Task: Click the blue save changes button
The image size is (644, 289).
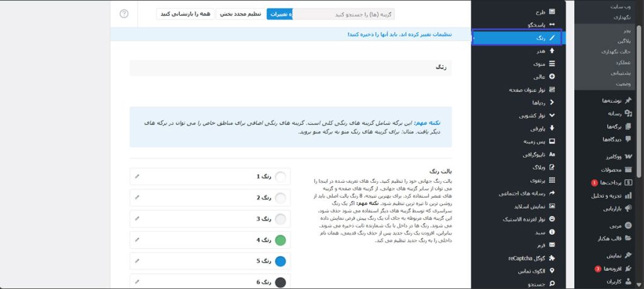Action: pyautogui.click(x=279, y=13)
